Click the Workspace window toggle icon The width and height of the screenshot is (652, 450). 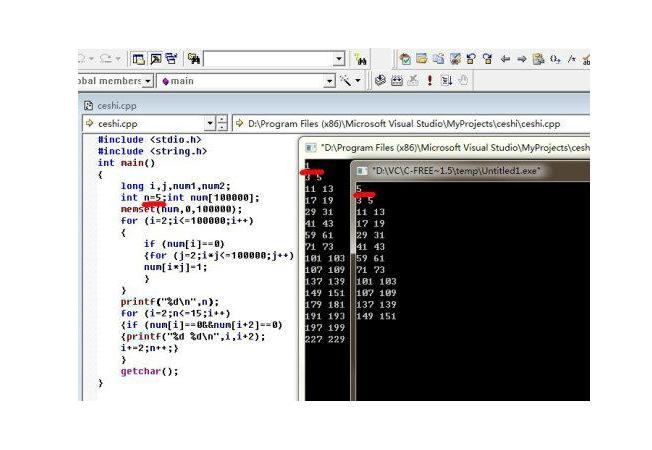139,59
